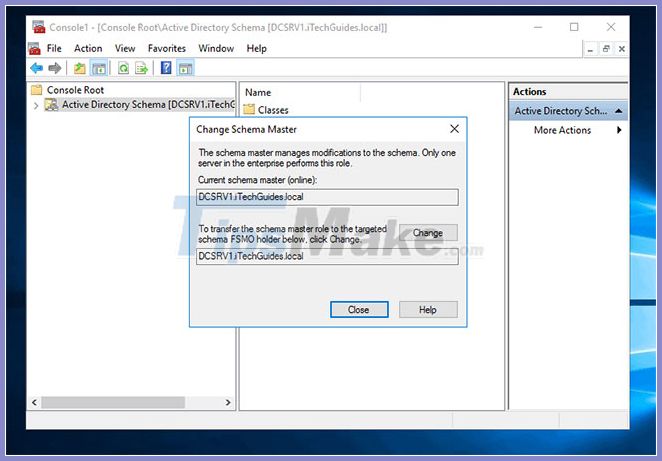Expand the Active Directory Schema tree node
Viewport: 662px width, 461px height.
click(x=36, y=106)
